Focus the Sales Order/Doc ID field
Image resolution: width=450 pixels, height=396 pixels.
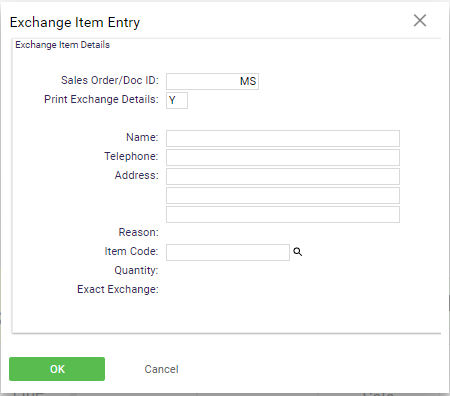[212, 81]
